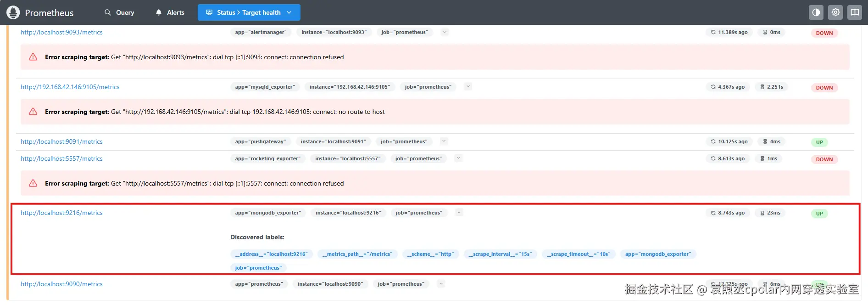Click the 0ms scrape duration badge
This screenshot has width=868, height=305.
(x=772, y=32)
